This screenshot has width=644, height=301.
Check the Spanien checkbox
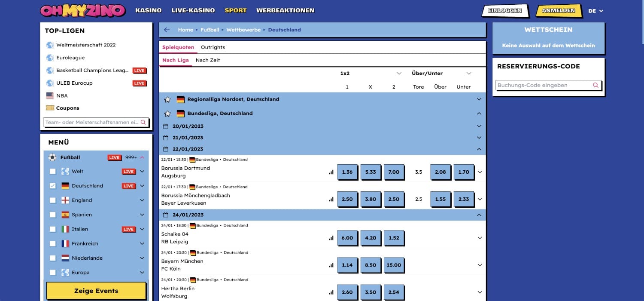point(52,215)
